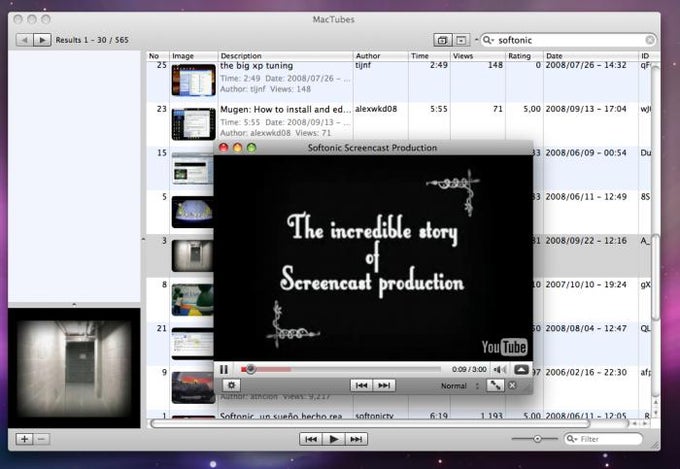Remove playlist with minus button
This screenshot has width=680, height=469.
click(41, 439)
